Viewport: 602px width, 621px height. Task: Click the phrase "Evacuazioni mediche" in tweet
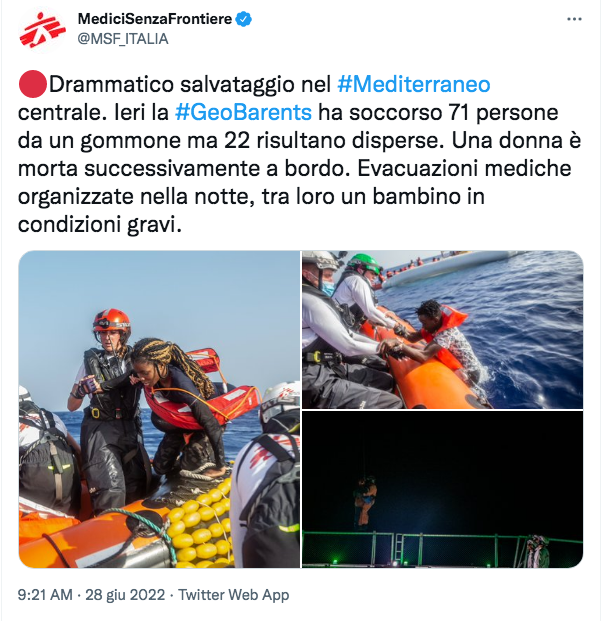(464, 168)
